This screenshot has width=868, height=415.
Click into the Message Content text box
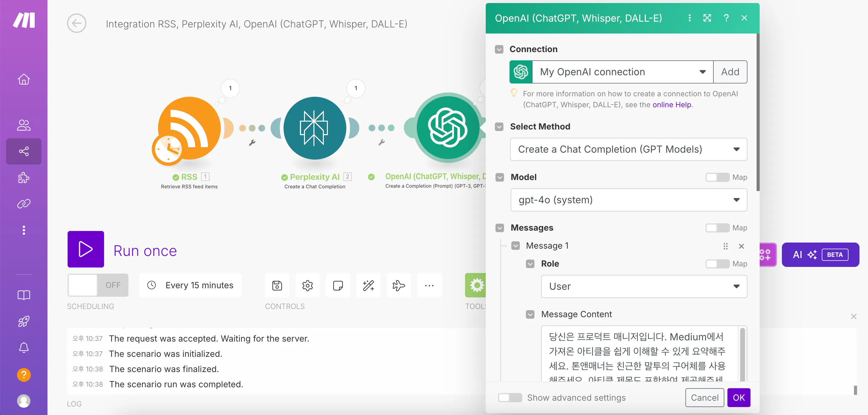click(640, 353)
